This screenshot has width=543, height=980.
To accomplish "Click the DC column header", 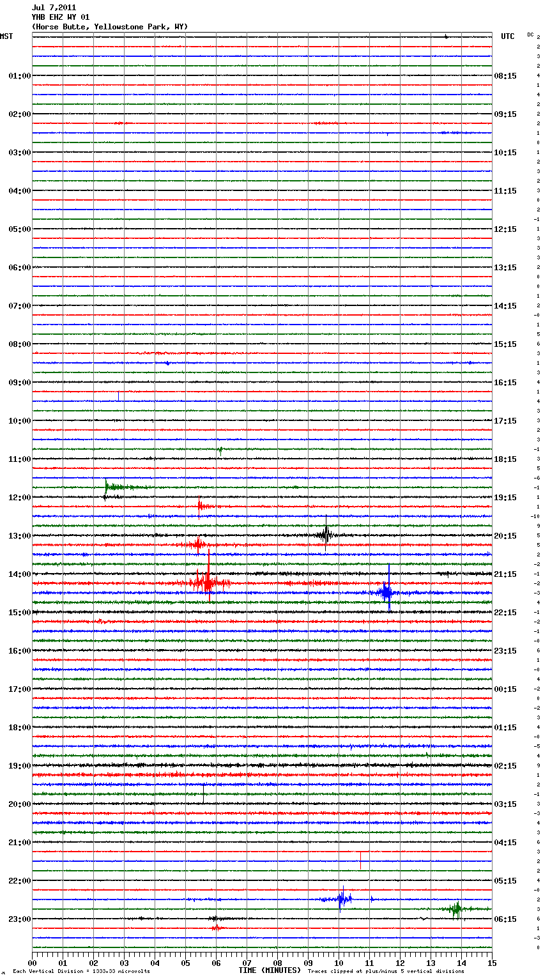I will [x=530, y=34].
